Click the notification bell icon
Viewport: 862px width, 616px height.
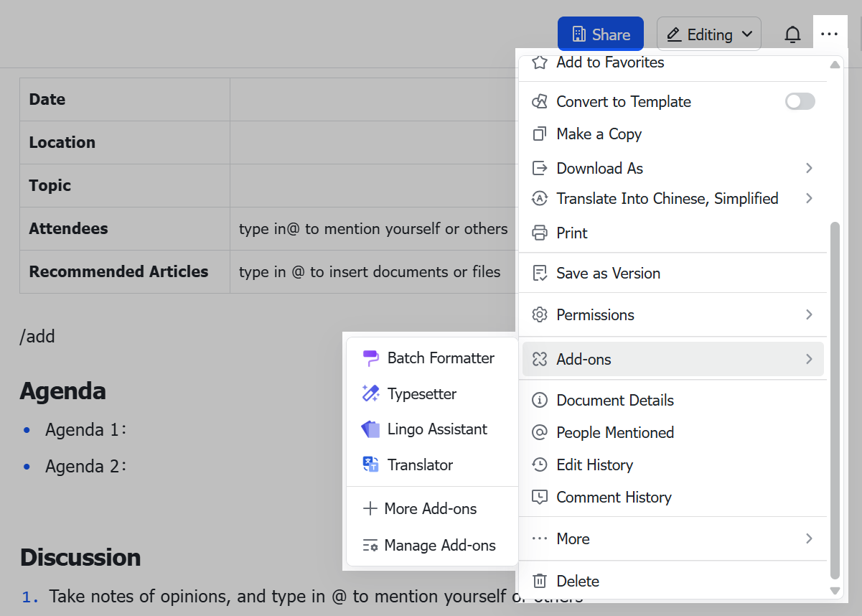(792, 34)
